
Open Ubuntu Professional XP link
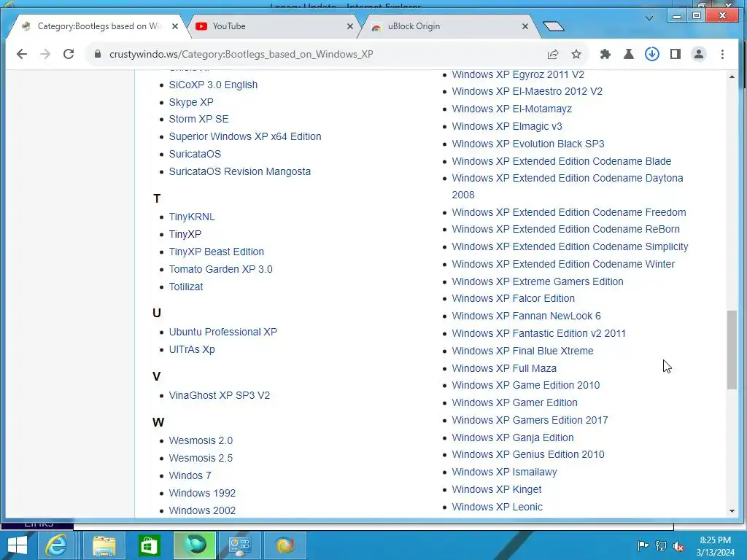[223, 332]
